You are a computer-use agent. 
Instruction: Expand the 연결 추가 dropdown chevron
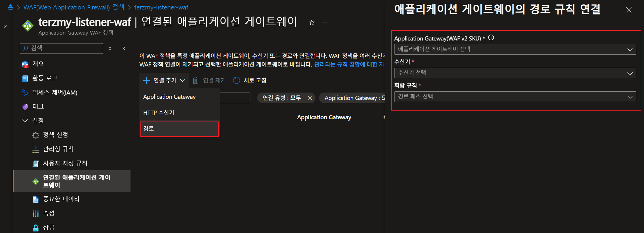coord(183,80)
